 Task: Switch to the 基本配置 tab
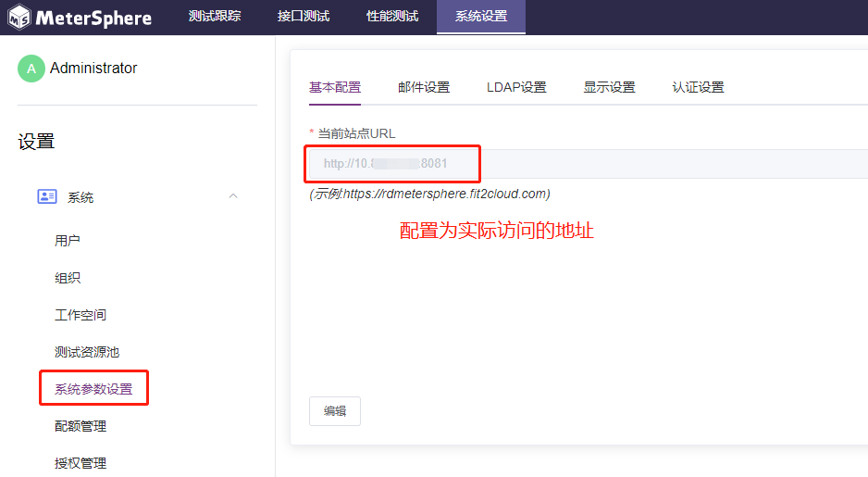tap(335, 88)
